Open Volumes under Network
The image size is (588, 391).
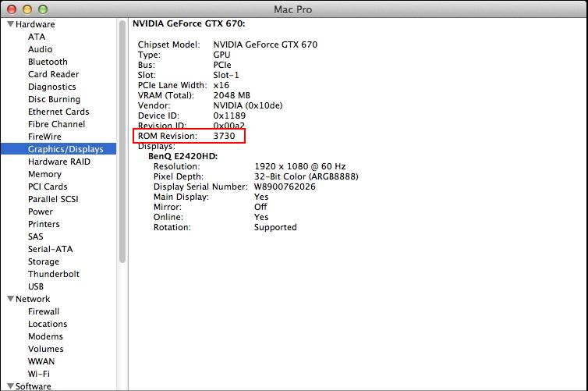click(46, 349)
